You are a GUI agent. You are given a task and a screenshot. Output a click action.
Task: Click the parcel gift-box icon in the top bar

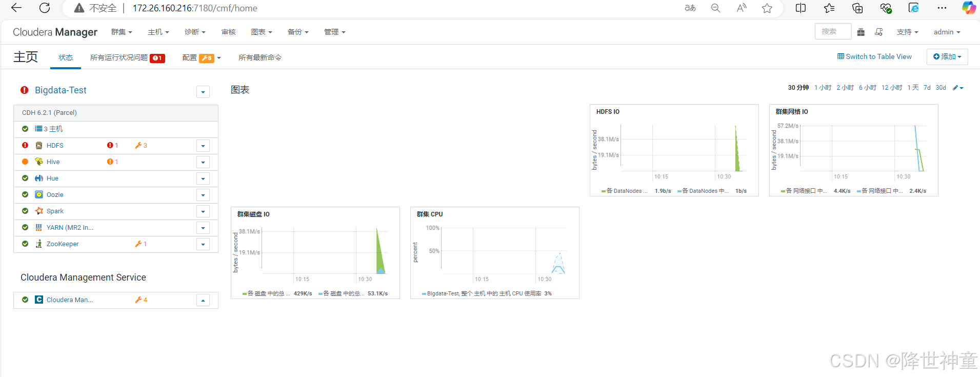(x=861, y=32)
